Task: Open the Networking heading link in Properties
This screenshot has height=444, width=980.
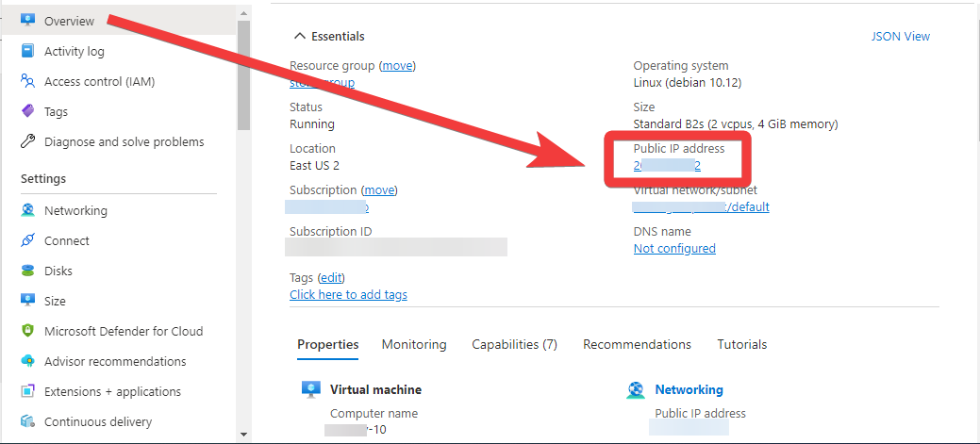Action: 689,389
